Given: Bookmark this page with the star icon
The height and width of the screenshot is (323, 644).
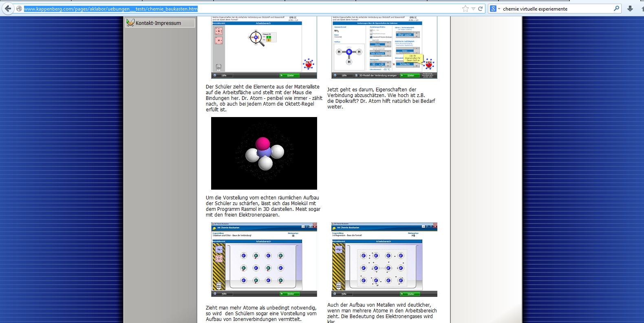Looking at the screenshot, I should (465, 9).
